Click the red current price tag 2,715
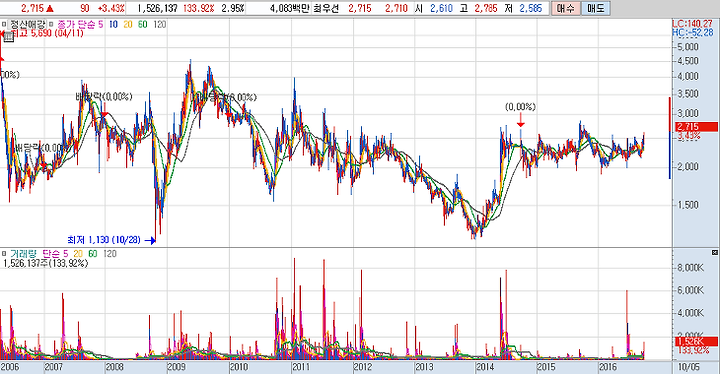 pos(697,127)
